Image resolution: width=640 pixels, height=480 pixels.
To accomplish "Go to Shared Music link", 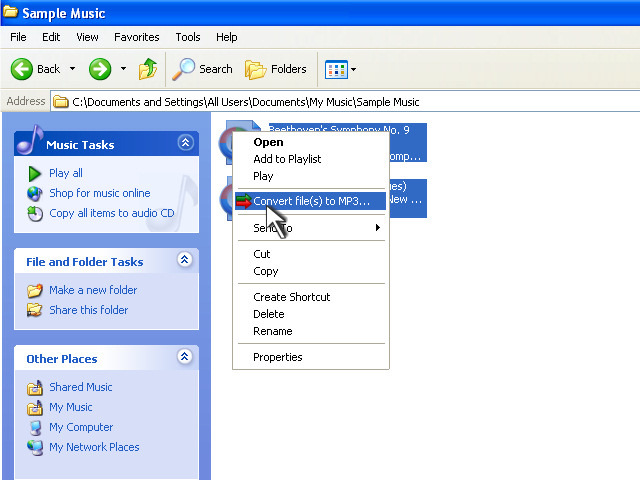I will click(80, 387).
